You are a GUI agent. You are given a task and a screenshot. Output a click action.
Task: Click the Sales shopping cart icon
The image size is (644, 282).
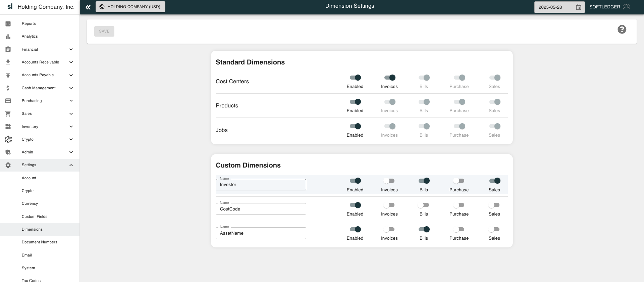8,114
